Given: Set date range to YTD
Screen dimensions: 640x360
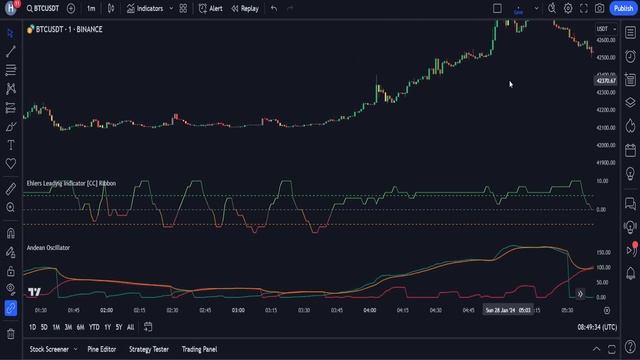Looking at the screenshot, I should pos(94,327).
